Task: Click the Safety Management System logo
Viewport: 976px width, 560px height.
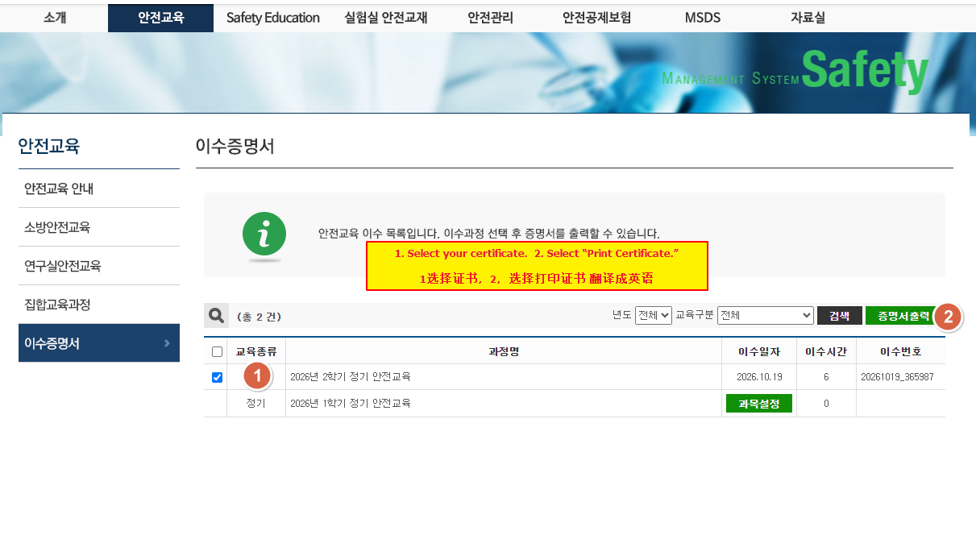Action: coord(795,73)
